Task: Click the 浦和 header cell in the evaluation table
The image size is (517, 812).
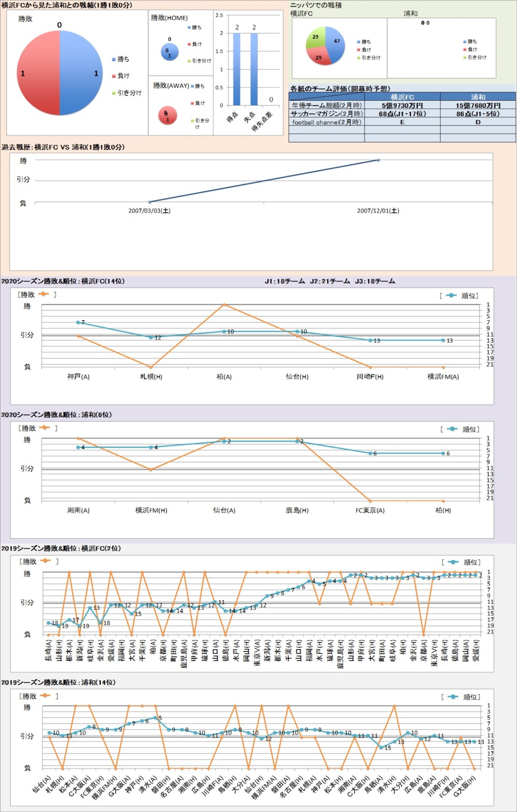Action: point(478,97)
